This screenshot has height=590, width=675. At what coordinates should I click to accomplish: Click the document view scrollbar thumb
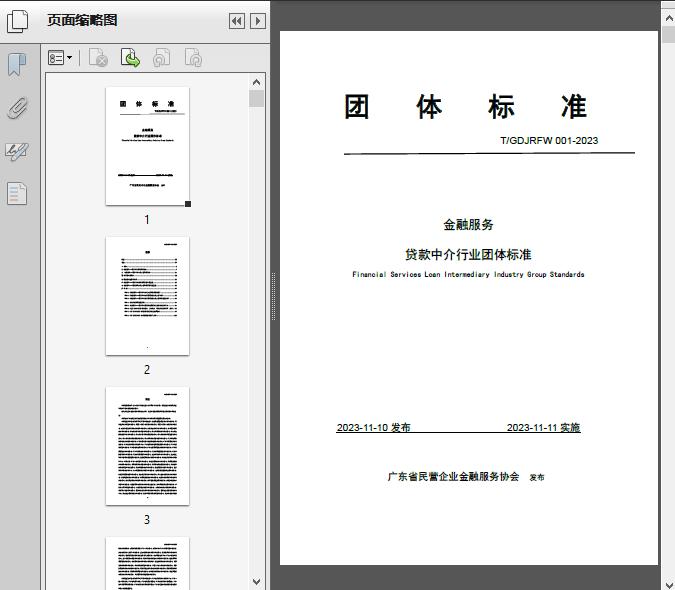(669, 34)
